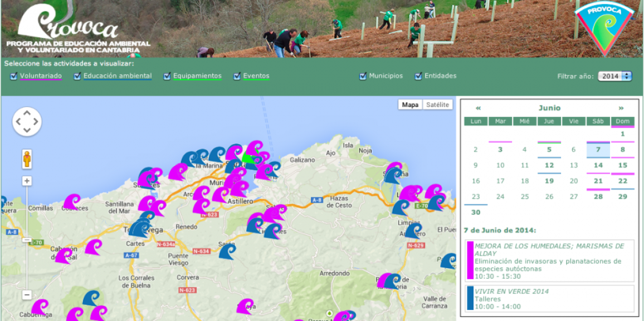Open Mejora de los Humedales event title
The width and height of the screenshot is (644, 321).
click(x=549, y=250)
